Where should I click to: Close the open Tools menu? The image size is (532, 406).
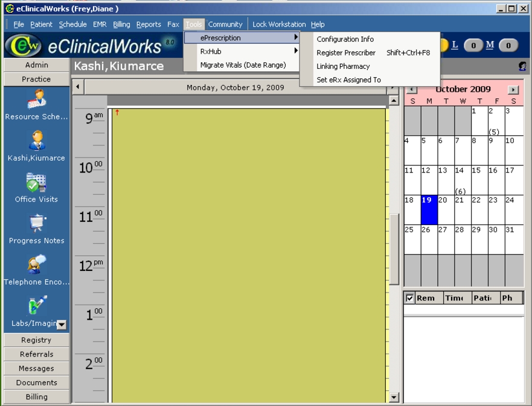point(194,24)
